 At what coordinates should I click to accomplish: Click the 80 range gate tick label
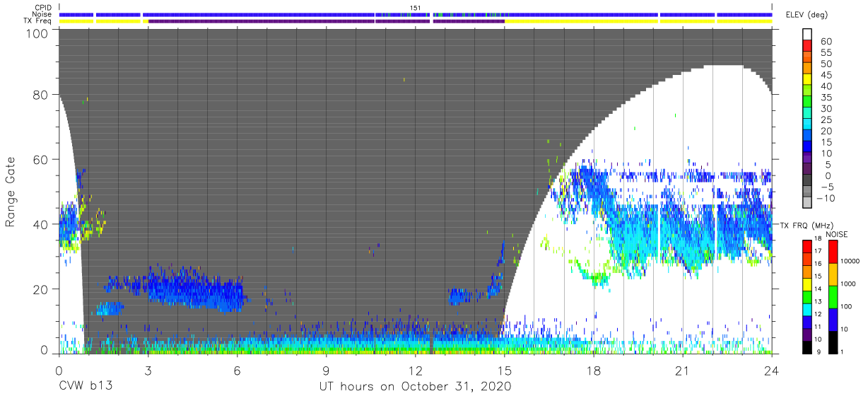pos(41,94)
